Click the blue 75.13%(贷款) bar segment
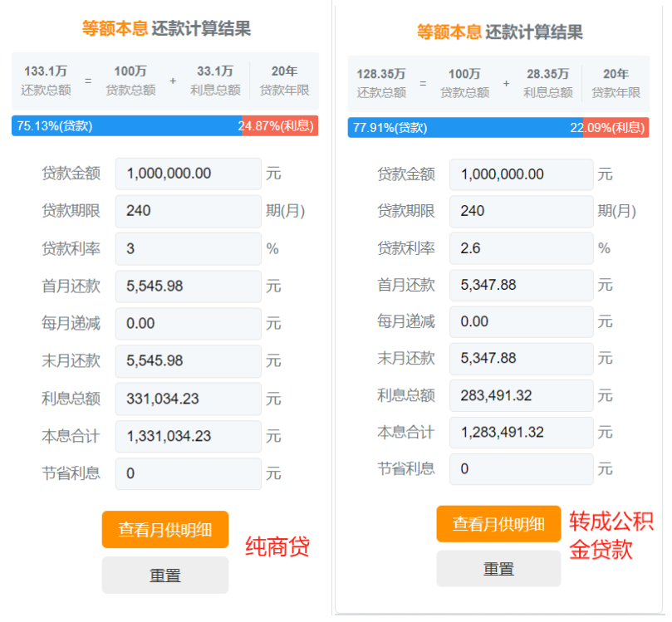The width and height of the screenshot is (672, 622). [126, 126]
